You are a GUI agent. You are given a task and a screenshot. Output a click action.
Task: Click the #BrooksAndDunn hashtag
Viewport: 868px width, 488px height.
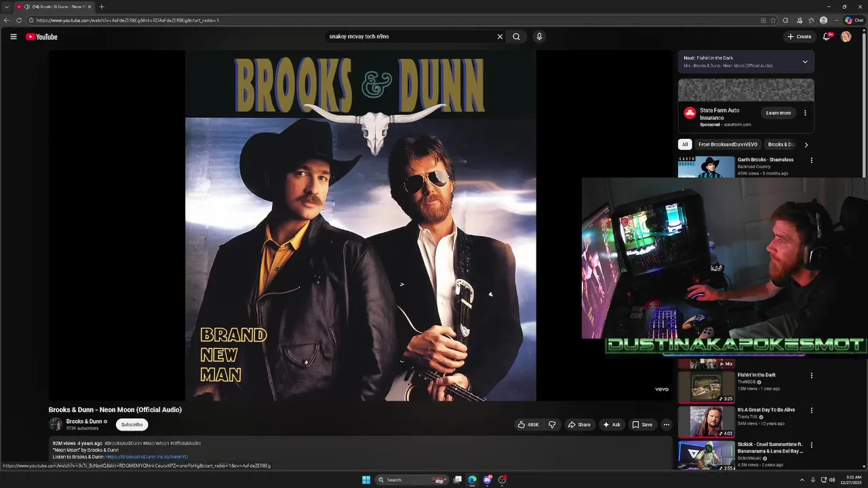pos(123,443)
